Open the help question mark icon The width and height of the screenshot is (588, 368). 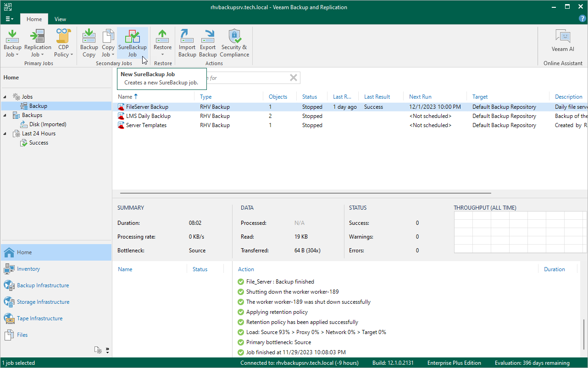(582, 19)
